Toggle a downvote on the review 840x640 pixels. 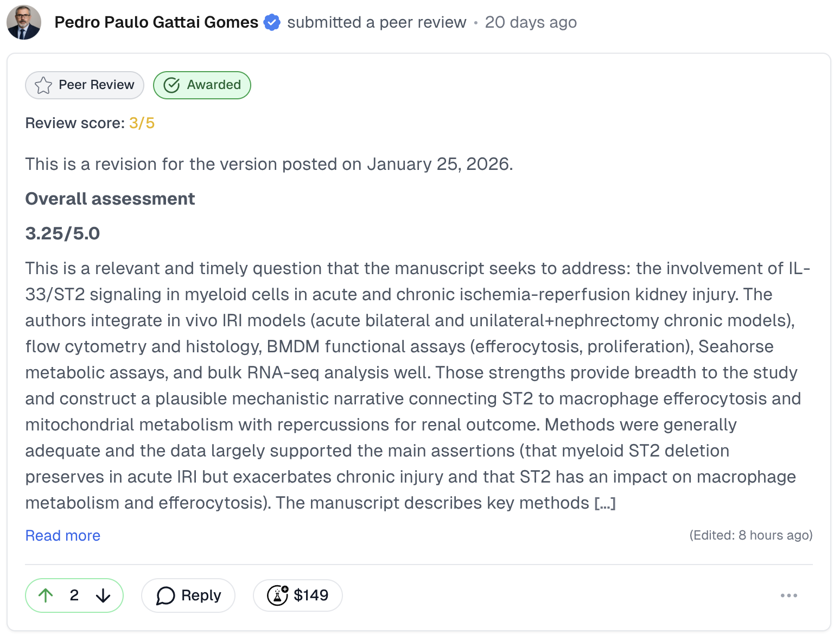point(103,595)
